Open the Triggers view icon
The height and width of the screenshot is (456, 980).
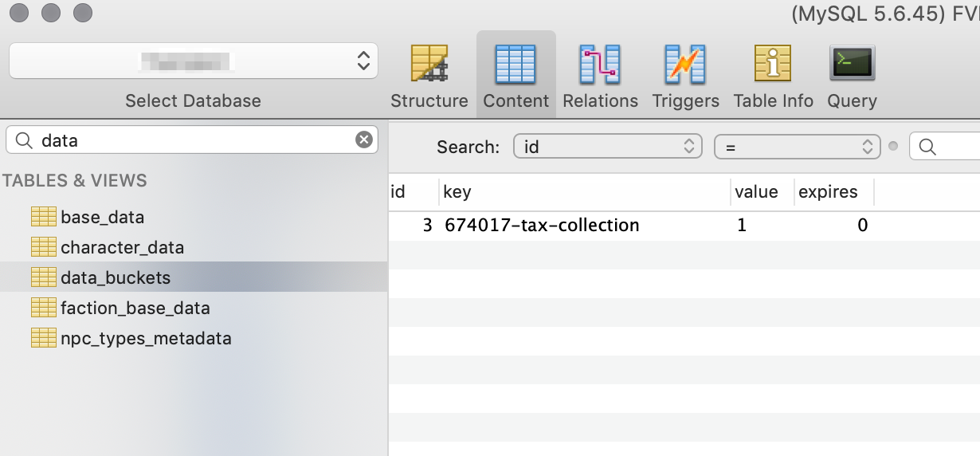pos(685,65)
